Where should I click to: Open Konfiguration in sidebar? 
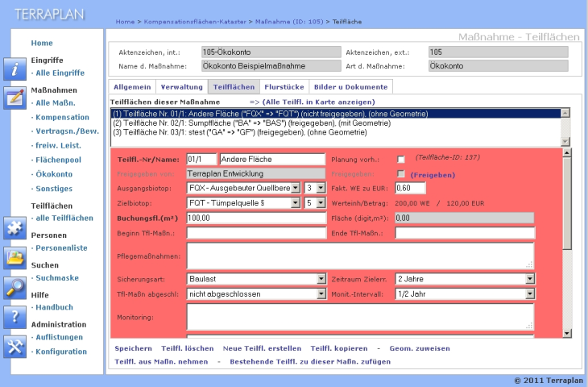click(61, 352)
